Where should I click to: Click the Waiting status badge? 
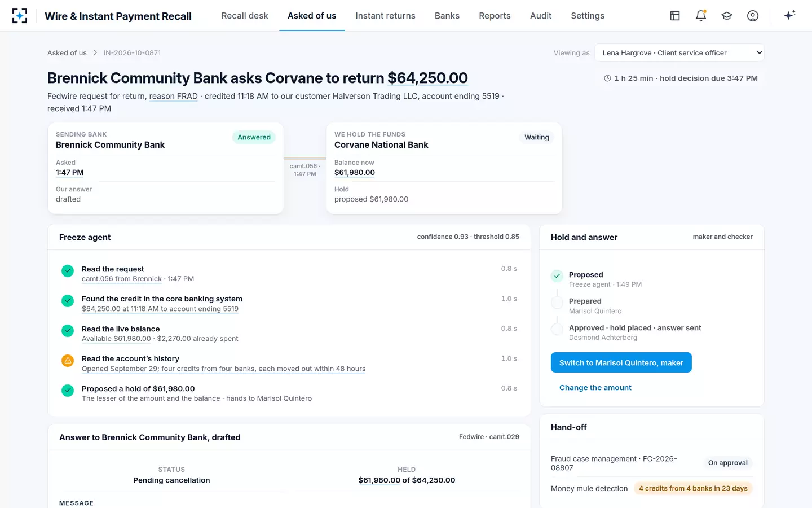[x=536, y=137]
